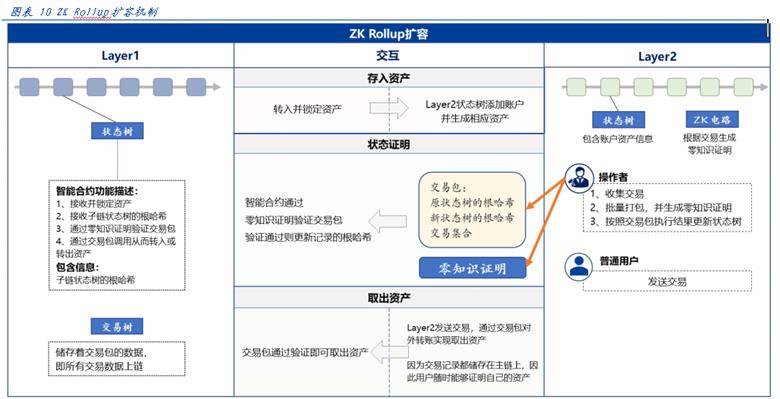Select the Layer2 green block linked to 状态树
The width and height of the screenshot is (780, 399).
click(x=610, y=87)
